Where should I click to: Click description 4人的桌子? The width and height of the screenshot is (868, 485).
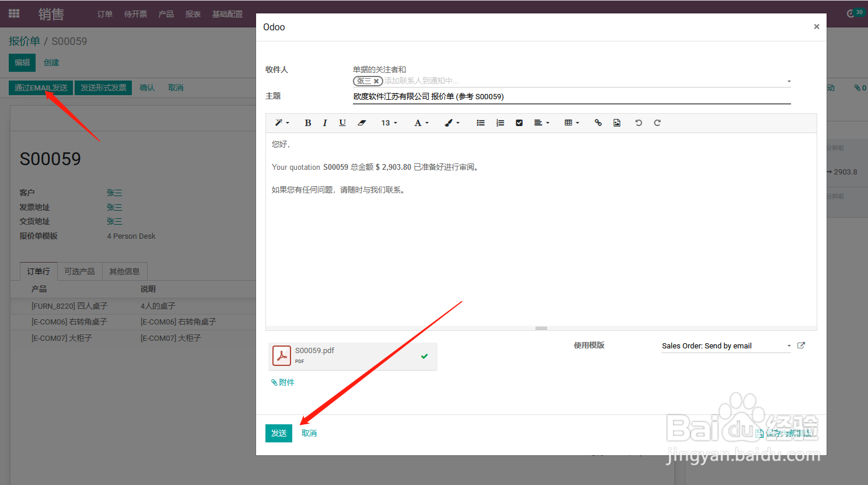pyautogui.click(x=157, y=306)
